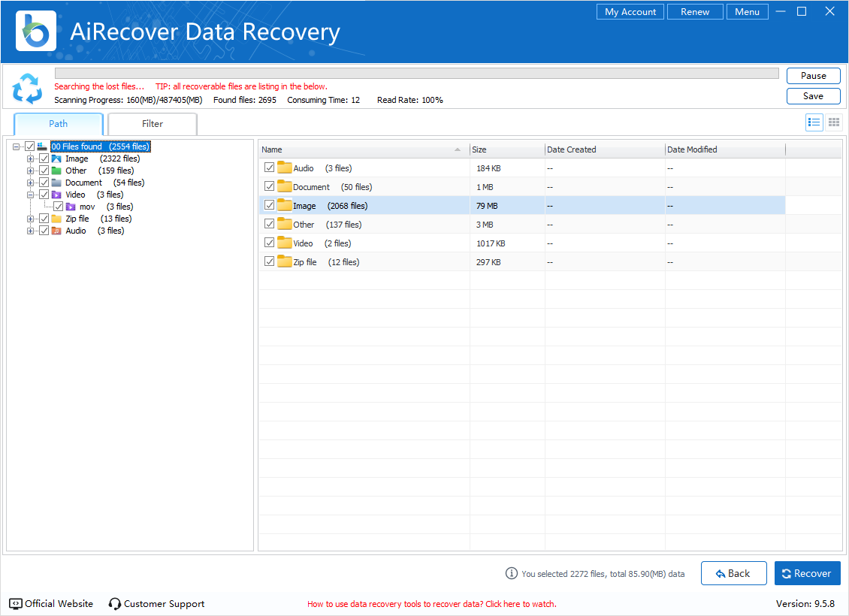Open the Menu button
The width and height of the screenshot is (849, 616).
(x=748, y=12)
